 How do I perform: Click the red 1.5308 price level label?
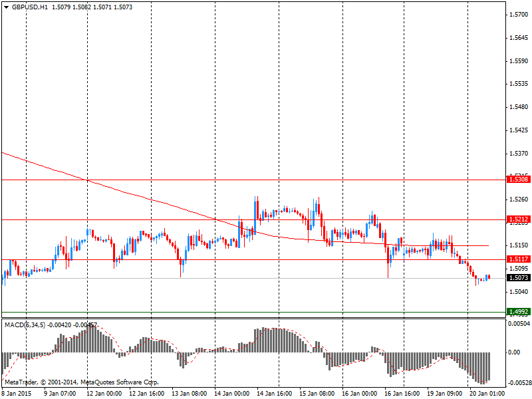[518, 179]
